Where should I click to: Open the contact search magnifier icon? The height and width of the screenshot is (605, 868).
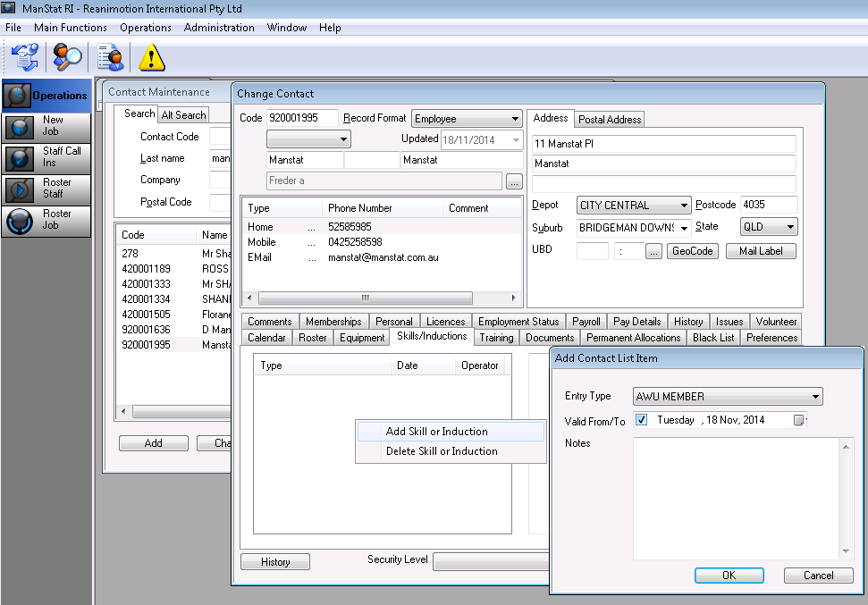pyautogui.click(x=67, y=57)
